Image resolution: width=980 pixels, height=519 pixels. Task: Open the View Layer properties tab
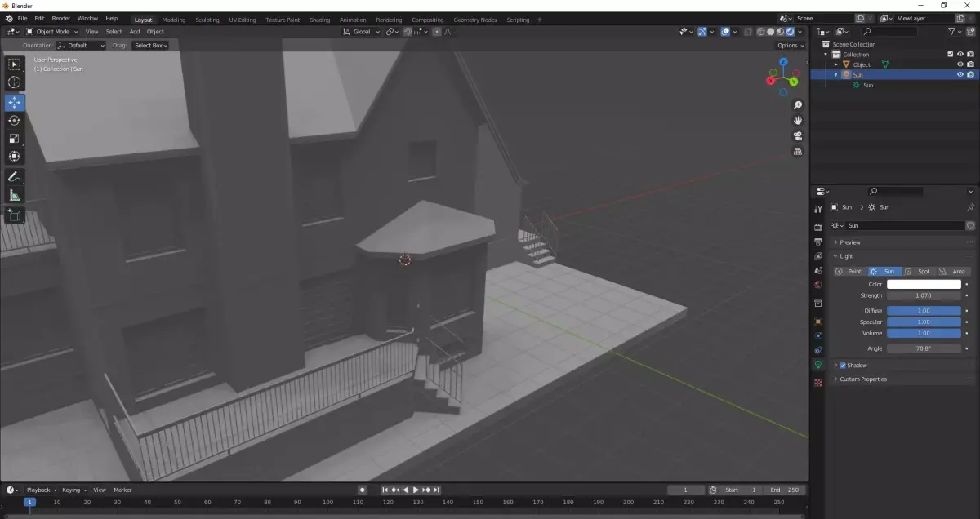(x=818, y=256)
